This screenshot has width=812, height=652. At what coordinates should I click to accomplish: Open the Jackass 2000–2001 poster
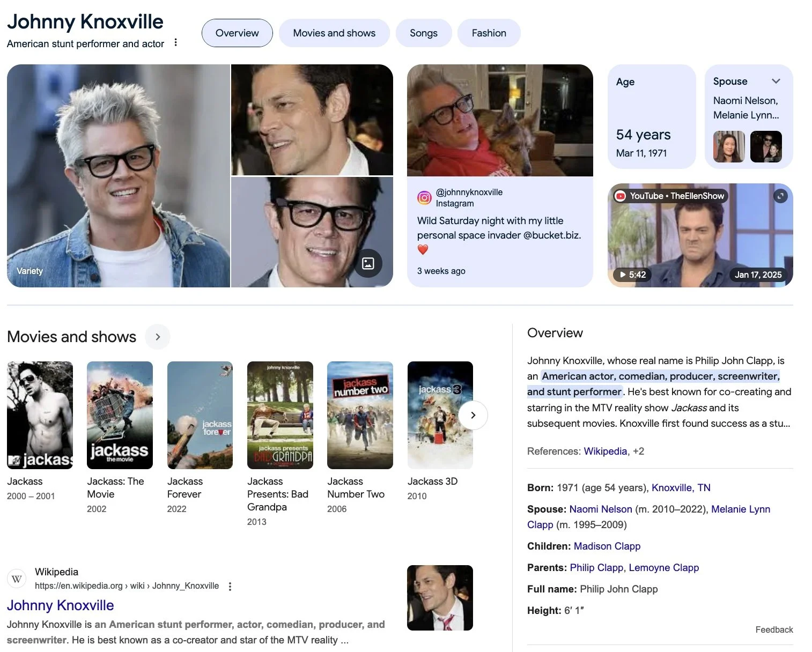[40, 415]
